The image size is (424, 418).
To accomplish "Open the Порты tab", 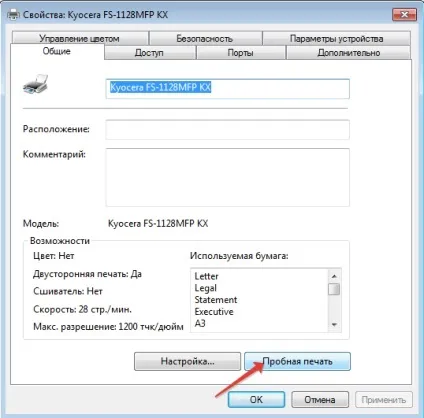I will 241,53.
